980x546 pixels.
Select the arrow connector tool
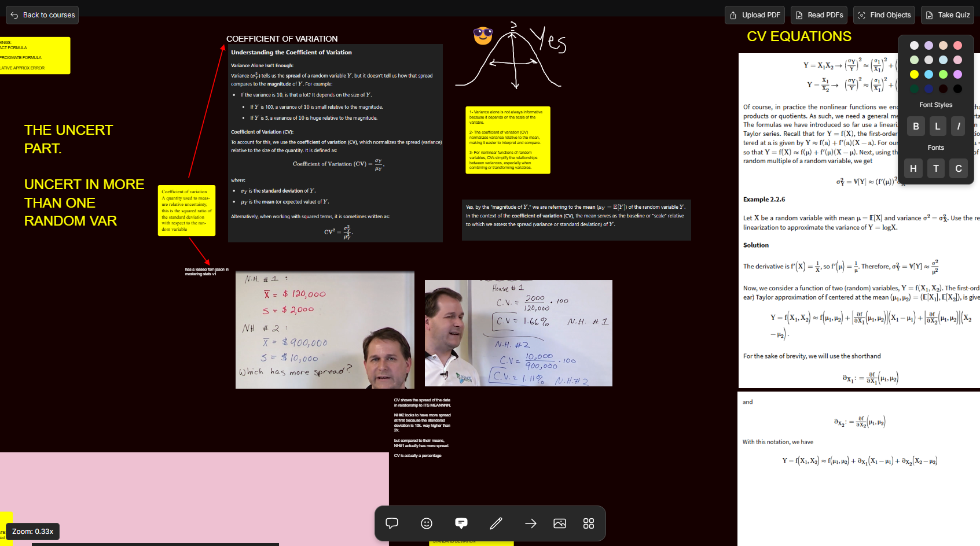(x=531, y=523)
